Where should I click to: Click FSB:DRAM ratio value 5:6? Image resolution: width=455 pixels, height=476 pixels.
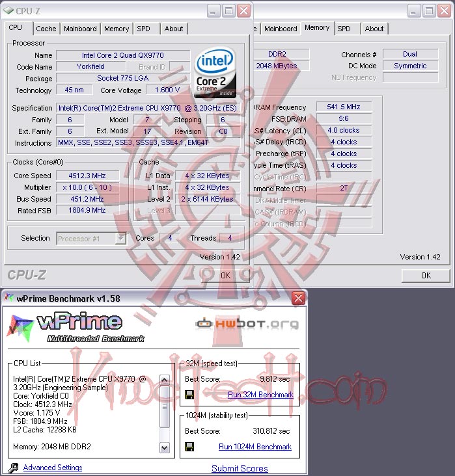click(344, 118)
